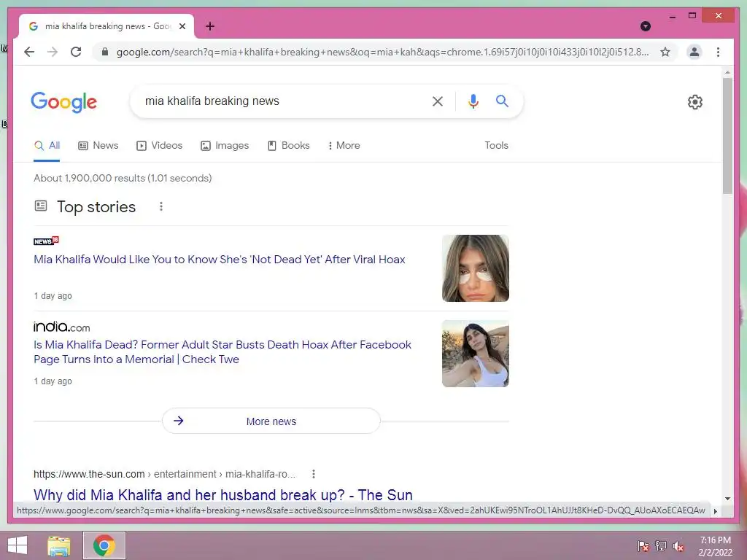Click the search query input field
Image resolution: width=747 pixels, height=560 pixels.
(x=281, y=101)
